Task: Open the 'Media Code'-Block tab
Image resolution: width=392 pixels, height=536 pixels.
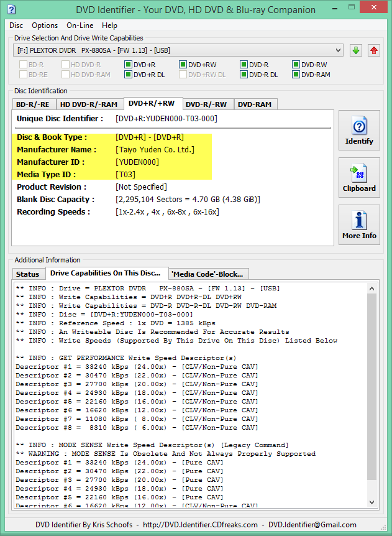Action: [207, 274]
